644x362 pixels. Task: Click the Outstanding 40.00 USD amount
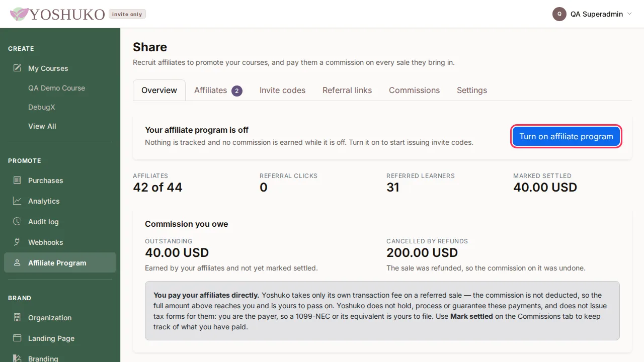point(177,252)
